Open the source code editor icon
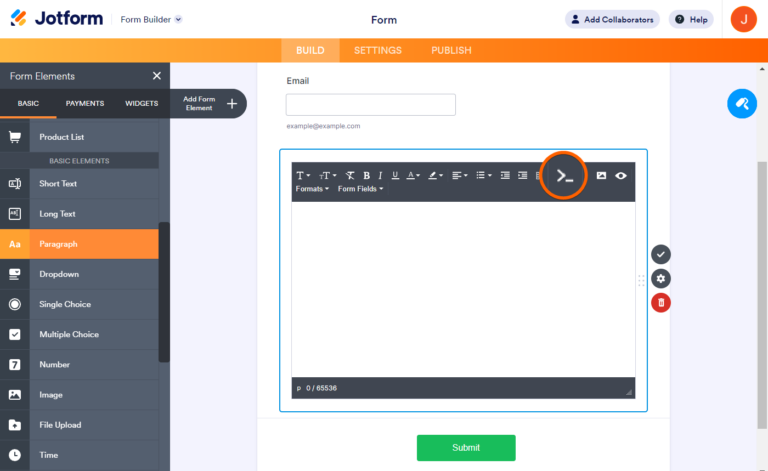 click(x=564, y=176)
